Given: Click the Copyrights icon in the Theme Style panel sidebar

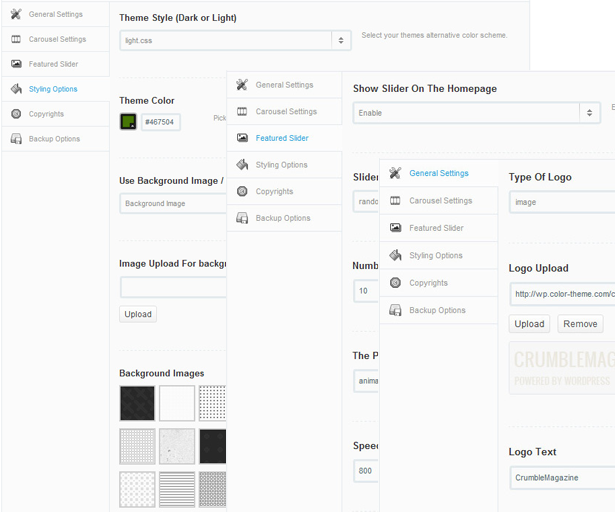Looking at the screenshot, I should 16,114.
